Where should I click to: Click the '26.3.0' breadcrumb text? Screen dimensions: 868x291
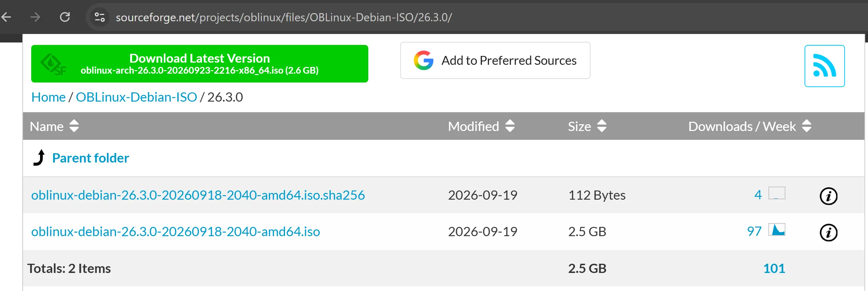click(x=225, y=97)
